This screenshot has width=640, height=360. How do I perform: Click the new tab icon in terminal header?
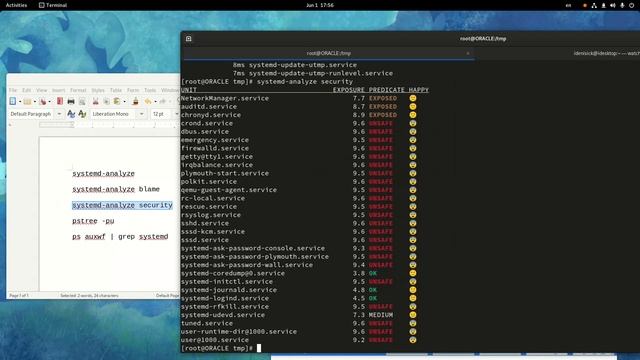(189, 39)
